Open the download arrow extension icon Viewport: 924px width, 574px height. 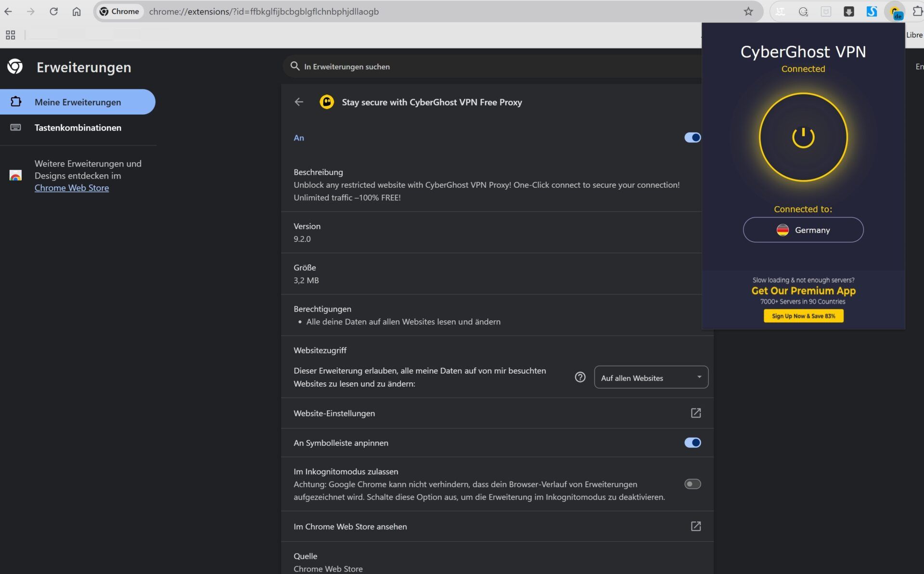pos(849,12)
